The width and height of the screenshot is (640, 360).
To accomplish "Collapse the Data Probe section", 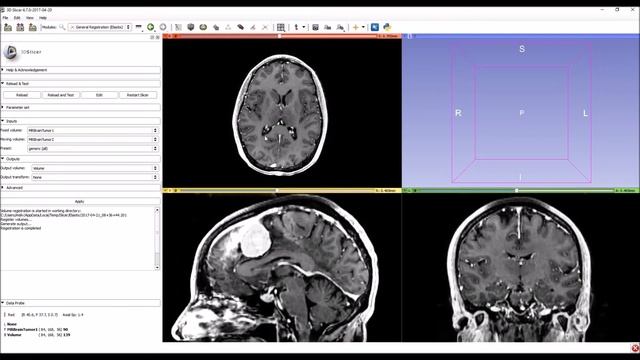I will tap(80, 303).
